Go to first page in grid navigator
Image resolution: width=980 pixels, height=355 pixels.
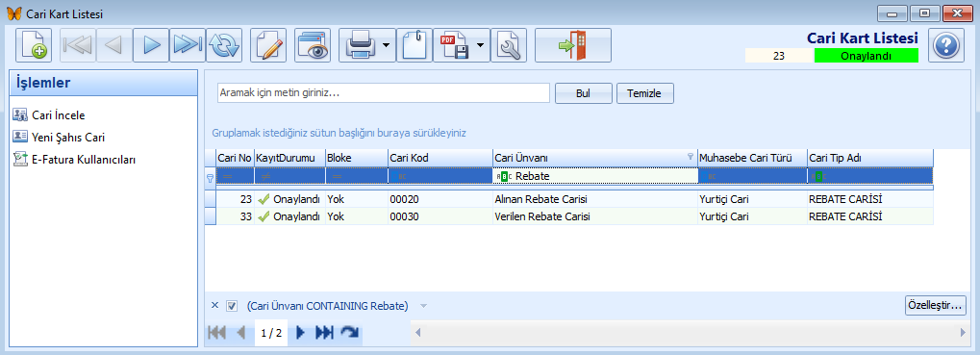tap(216, 333)
